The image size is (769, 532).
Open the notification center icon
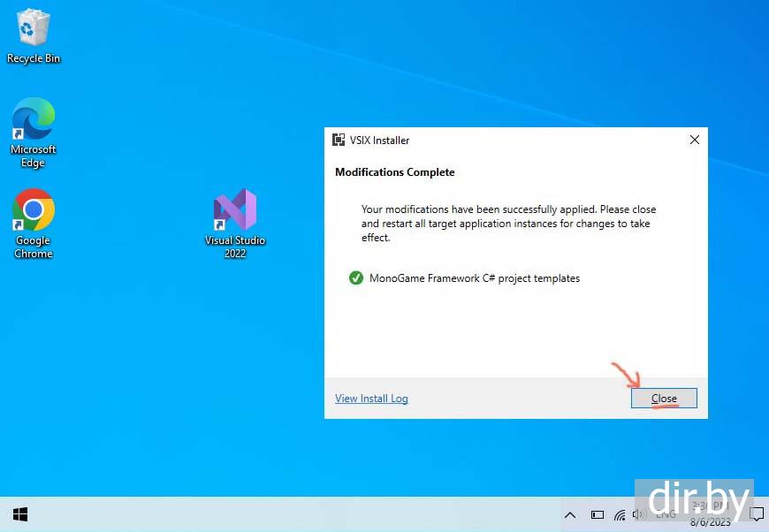pyautogui.click(x=757, y=514)
